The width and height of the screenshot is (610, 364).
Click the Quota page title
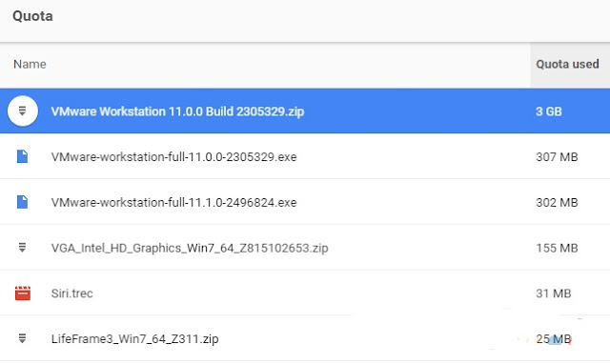coord(32,16)
